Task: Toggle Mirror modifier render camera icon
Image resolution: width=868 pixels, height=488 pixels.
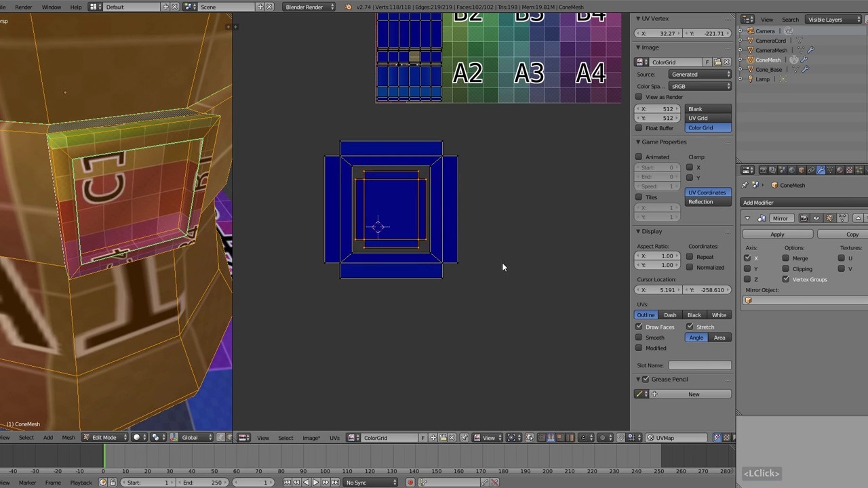Action: point(804,218)
